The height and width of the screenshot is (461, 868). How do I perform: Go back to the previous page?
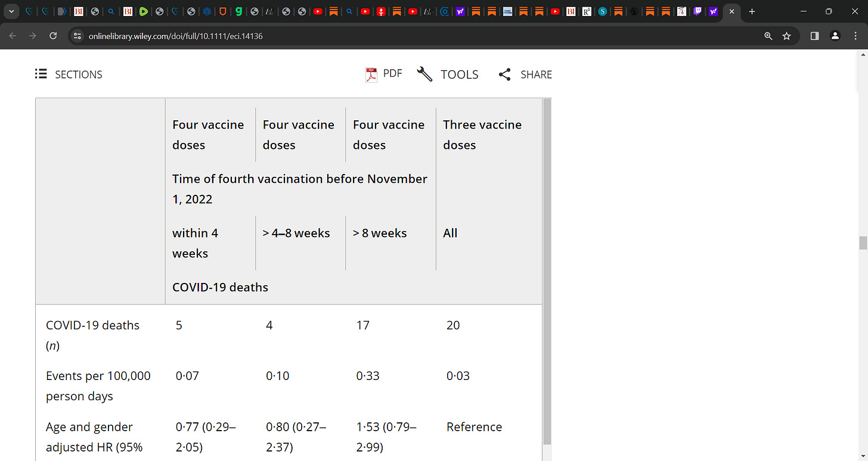click(13, 36)
